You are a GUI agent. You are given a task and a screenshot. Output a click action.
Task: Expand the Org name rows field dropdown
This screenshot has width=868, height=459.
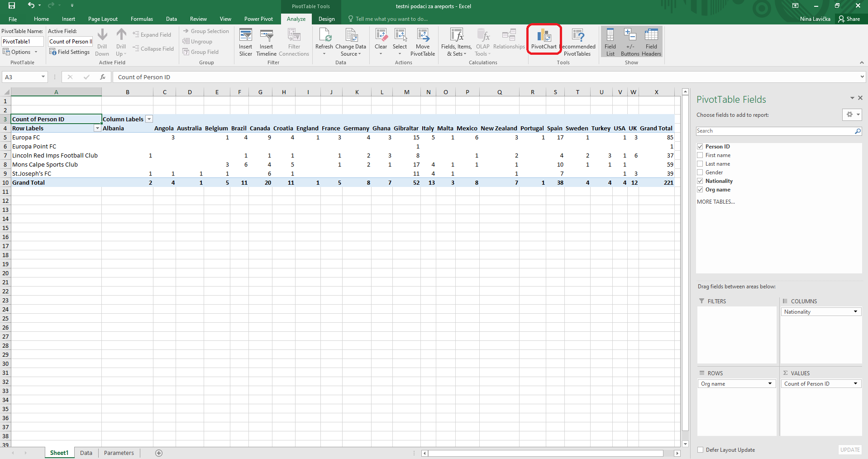769,384
